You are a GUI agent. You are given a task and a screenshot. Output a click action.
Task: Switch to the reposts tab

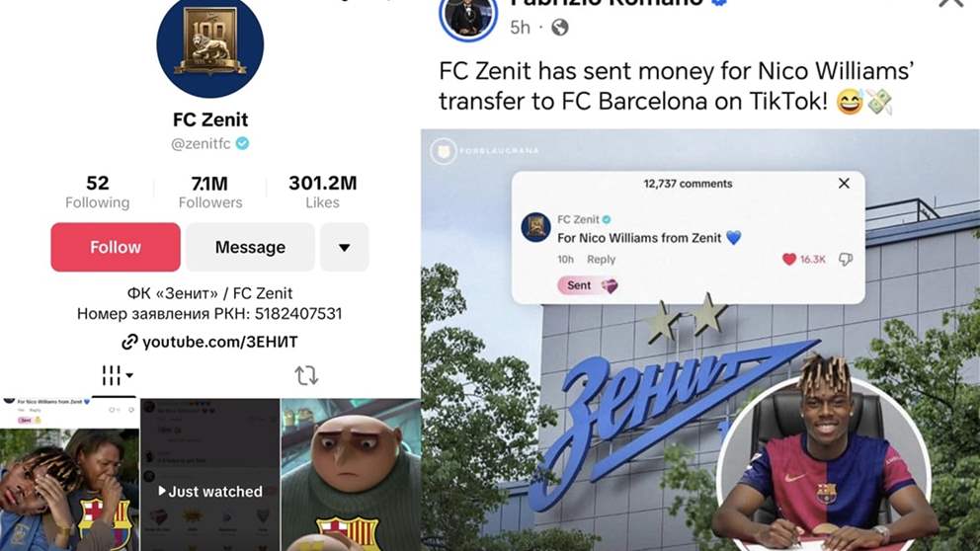[x=306, y=375]
